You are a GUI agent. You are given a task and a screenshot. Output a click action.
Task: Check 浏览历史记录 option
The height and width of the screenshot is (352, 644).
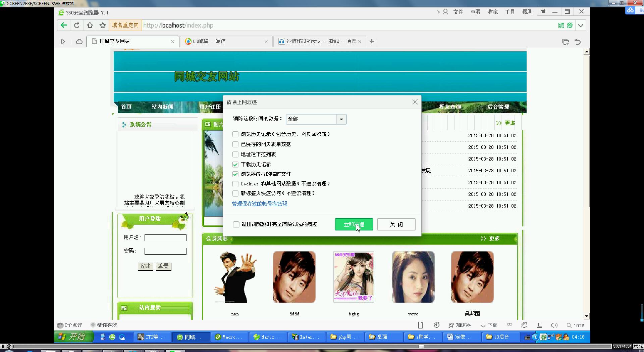pos(235,134)
